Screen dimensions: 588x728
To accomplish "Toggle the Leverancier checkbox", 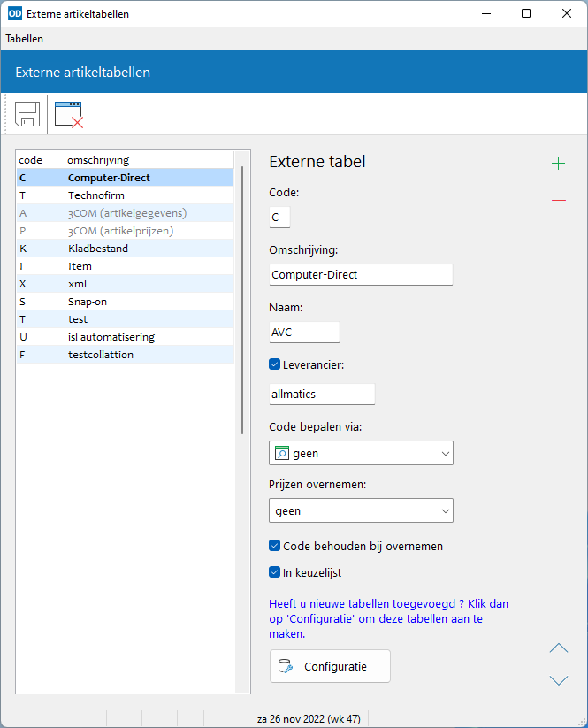I will 274,364.
